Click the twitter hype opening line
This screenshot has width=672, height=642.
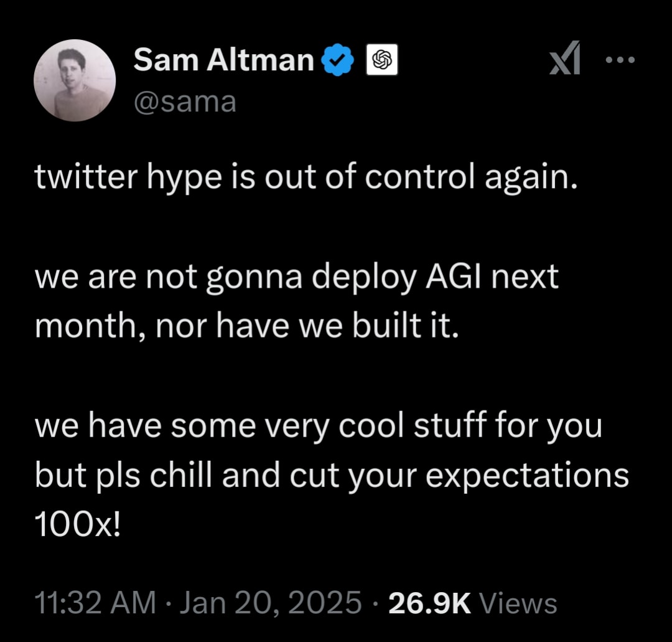click(x=307, y=177)
